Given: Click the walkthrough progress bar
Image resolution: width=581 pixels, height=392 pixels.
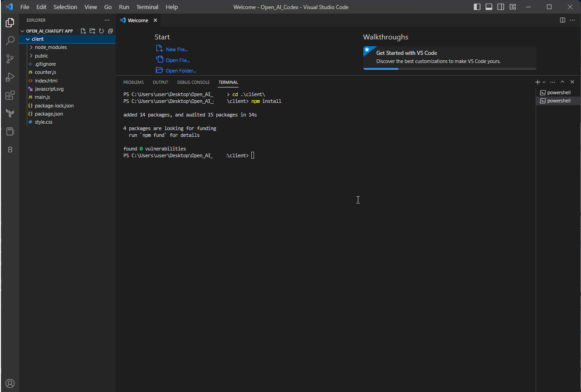Looking at the screenshot, I should coord(449,68).
